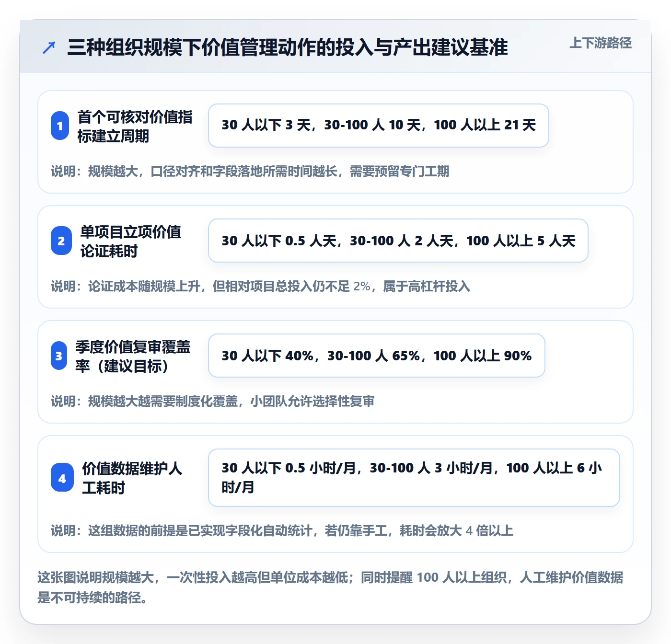Click the summary paragraph starting 这张图说明规模越大
This screenshot has height=644, width=671.
(x=330, y=587)
